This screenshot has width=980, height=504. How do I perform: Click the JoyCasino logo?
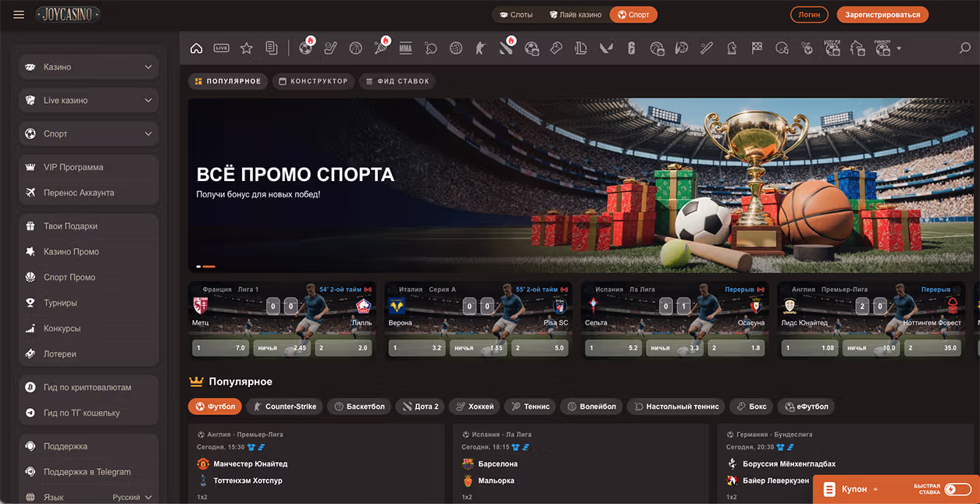(68, 15)
